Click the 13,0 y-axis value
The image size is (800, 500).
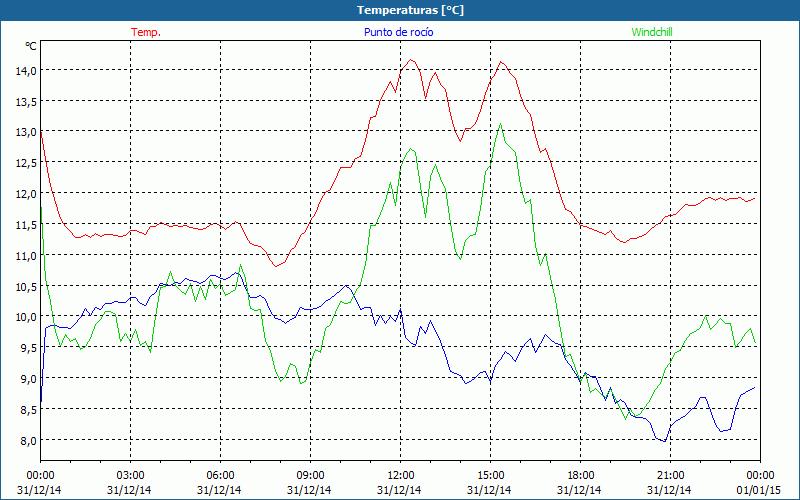pos(26,132)
